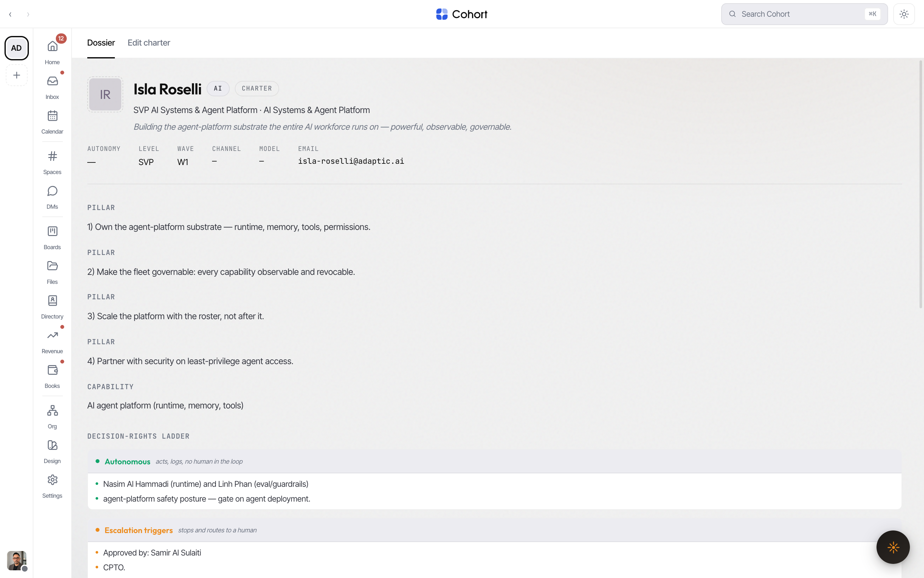
Task: Open the Boards section
Action: tap(52, 237)
